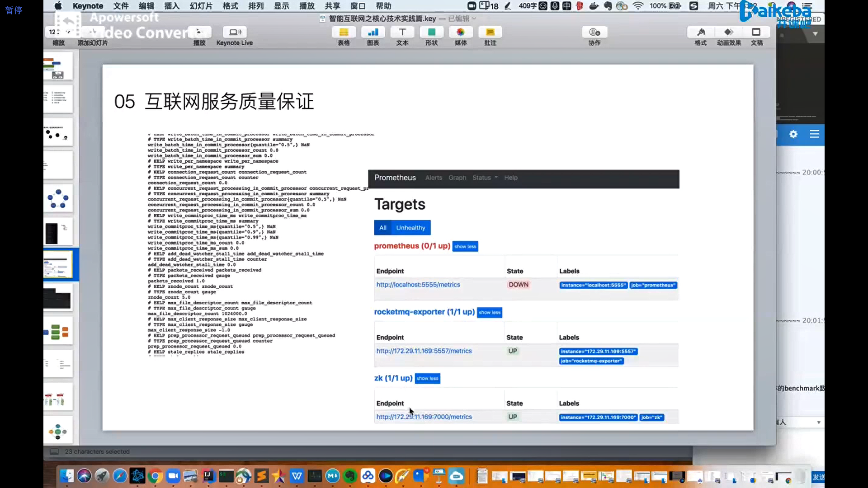Open the 幻灯片 menu in the menu bar
The height and width of the screenshot is (488, 868).
[x=201, y=6]
